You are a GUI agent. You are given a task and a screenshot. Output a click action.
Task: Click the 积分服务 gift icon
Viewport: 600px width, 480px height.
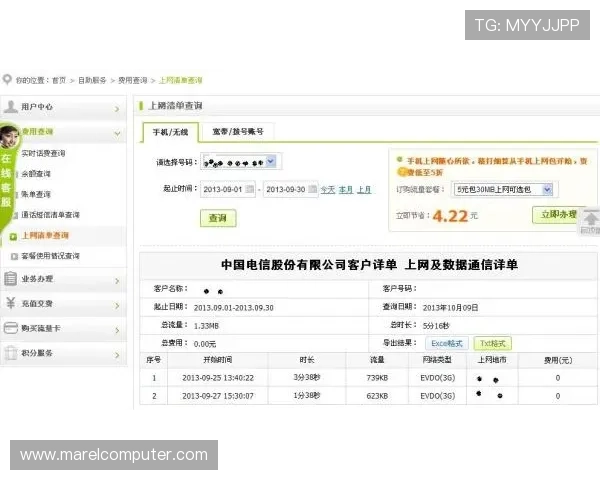[10, 353]
